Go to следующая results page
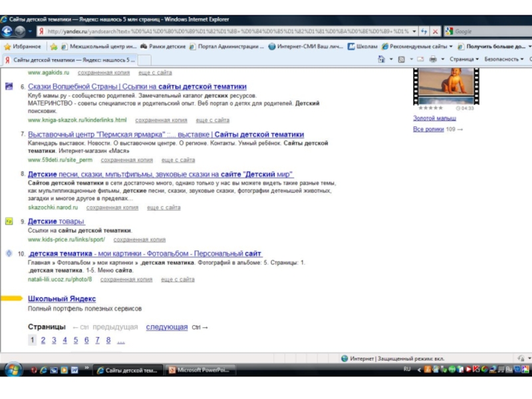Viewport: 532px width, 399px height. pyautogui.click(x=166, y=327)
